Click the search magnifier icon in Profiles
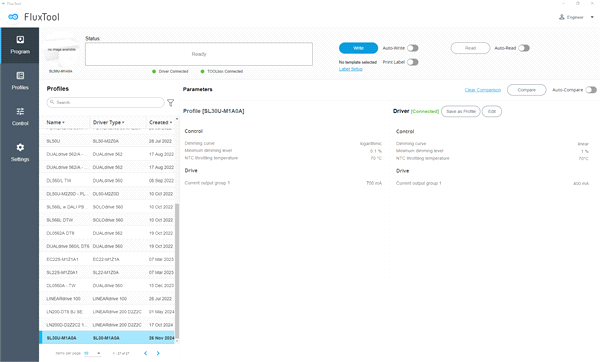The width and height of the screenshot is (600, 362). [x=52, y=102]
